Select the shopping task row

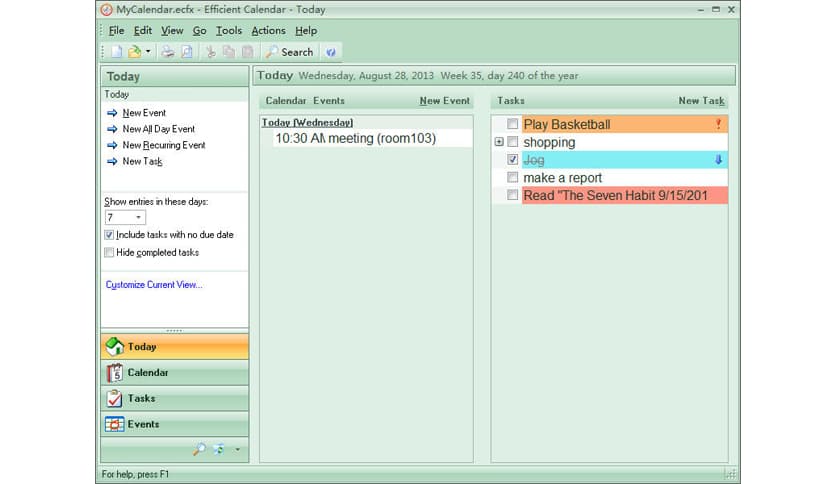tap(625, 142)
